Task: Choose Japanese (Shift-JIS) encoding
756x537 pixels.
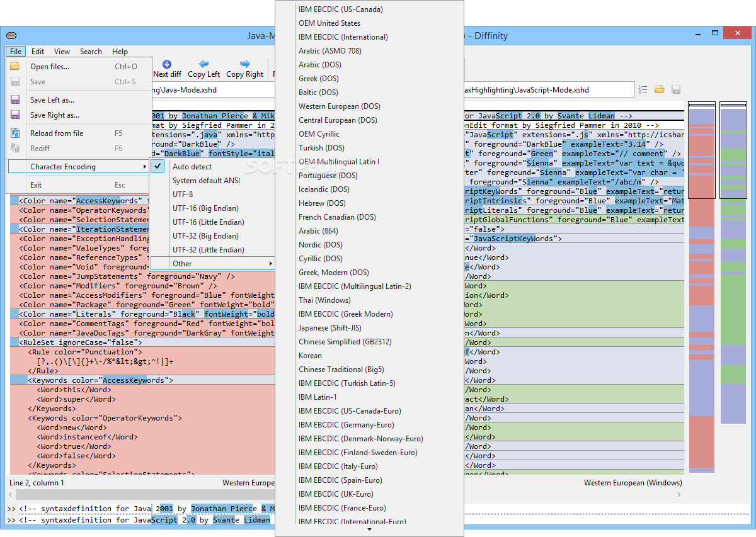Action: point(369,328)
